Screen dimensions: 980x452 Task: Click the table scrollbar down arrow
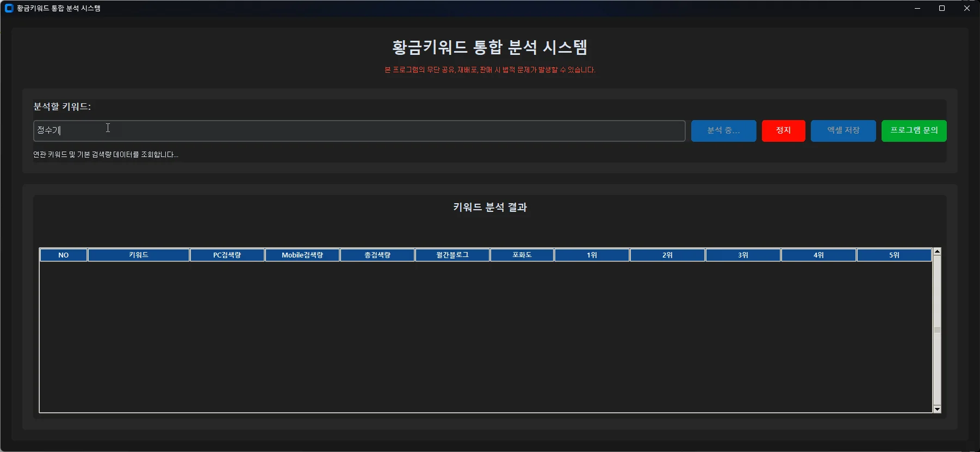(937, 409)
